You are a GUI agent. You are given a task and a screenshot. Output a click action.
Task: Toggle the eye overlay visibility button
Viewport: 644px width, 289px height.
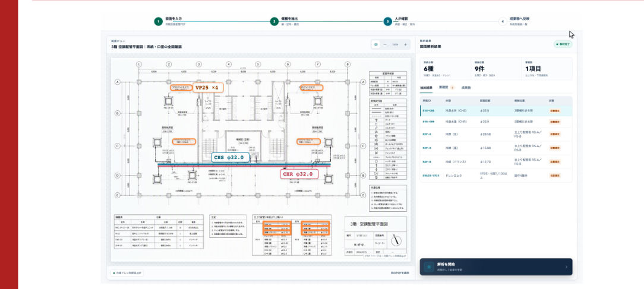coord(376,45)
